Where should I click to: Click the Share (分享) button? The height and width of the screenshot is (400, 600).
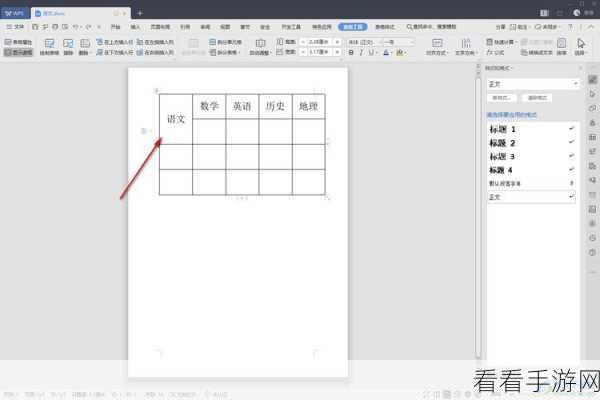[x=501, y=27]
